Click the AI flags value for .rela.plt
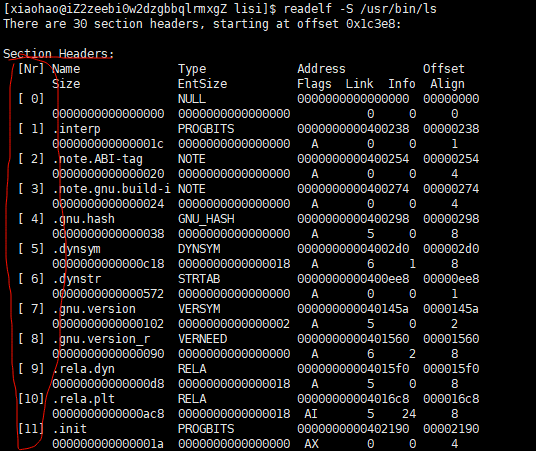The image size is (536, 451). coord(311,414)
